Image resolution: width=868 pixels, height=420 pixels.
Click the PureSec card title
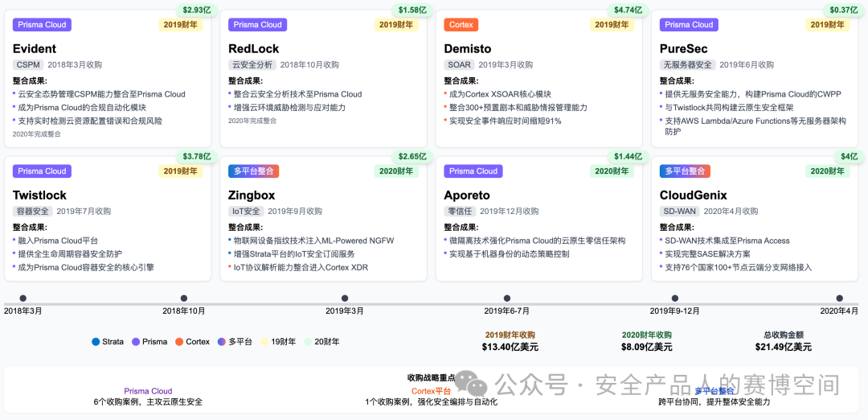684,49
